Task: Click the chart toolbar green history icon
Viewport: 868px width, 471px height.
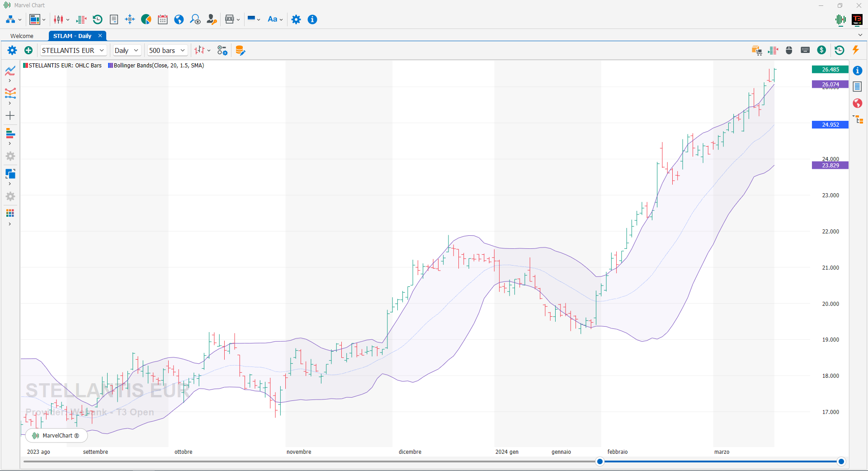Action: click(839, 50)
